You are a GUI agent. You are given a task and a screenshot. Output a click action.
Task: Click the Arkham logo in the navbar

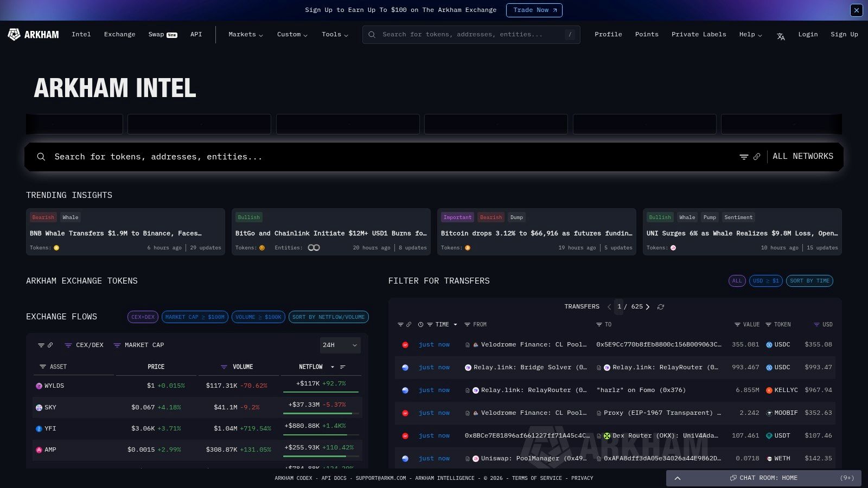pyautogui.click(x=33, y=35)
